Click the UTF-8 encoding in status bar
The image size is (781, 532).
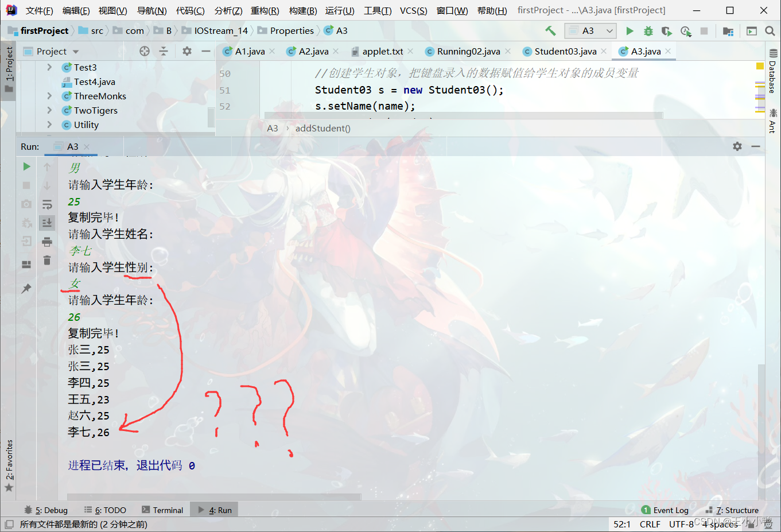pyautogui.click(x=681, y=524)
